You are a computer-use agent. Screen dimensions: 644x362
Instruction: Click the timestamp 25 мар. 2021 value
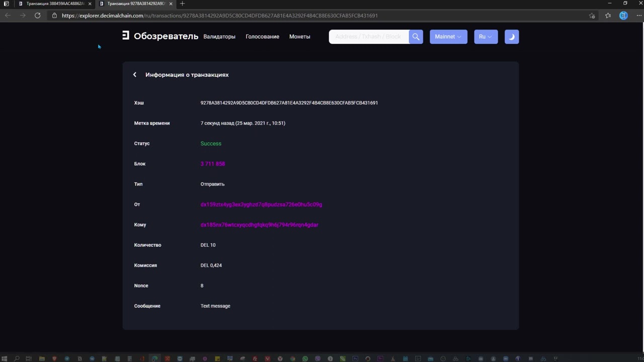coord(243,123)
